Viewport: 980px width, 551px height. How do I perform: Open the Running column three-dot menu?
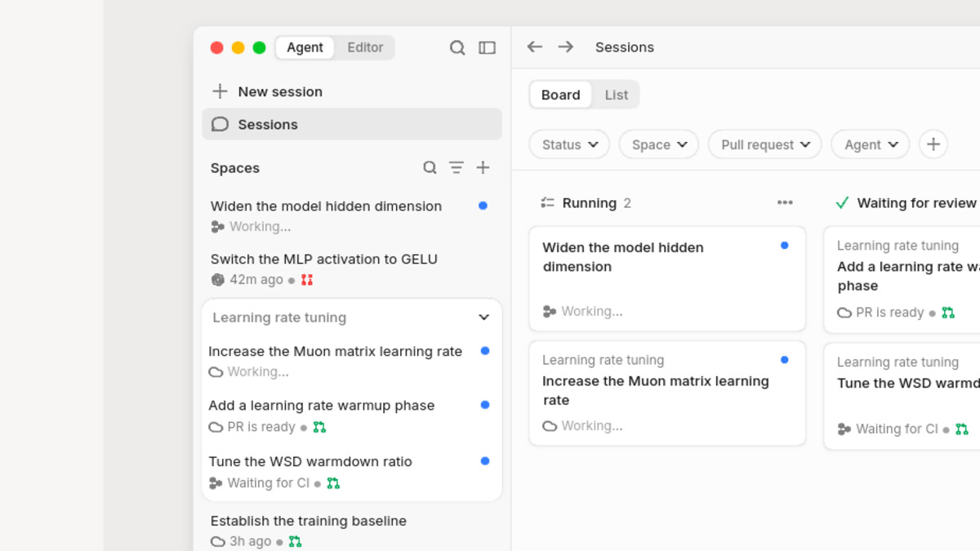785,202
